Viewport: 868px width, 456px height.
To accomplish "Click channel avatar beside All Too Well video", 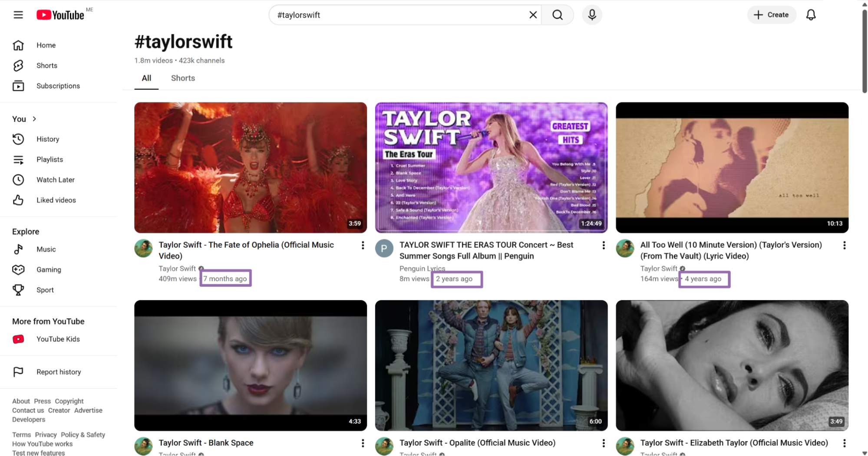I will [625, 249].
